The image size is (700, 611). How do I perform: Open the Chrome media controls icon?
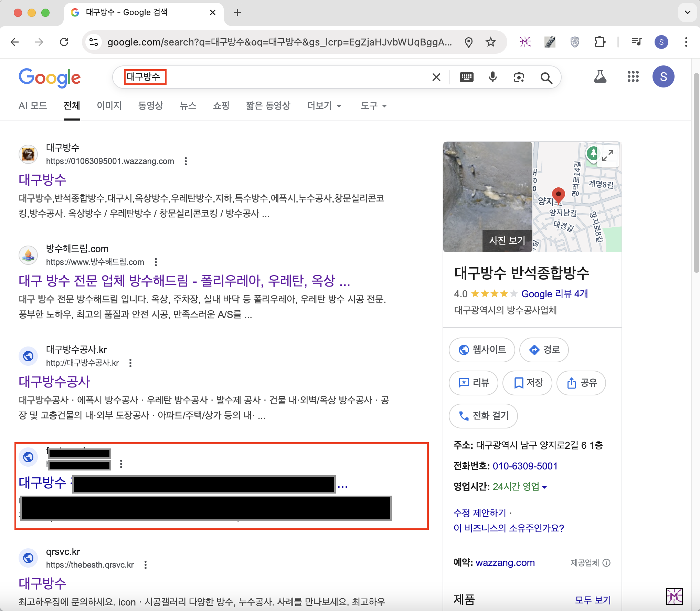point(636,42)
